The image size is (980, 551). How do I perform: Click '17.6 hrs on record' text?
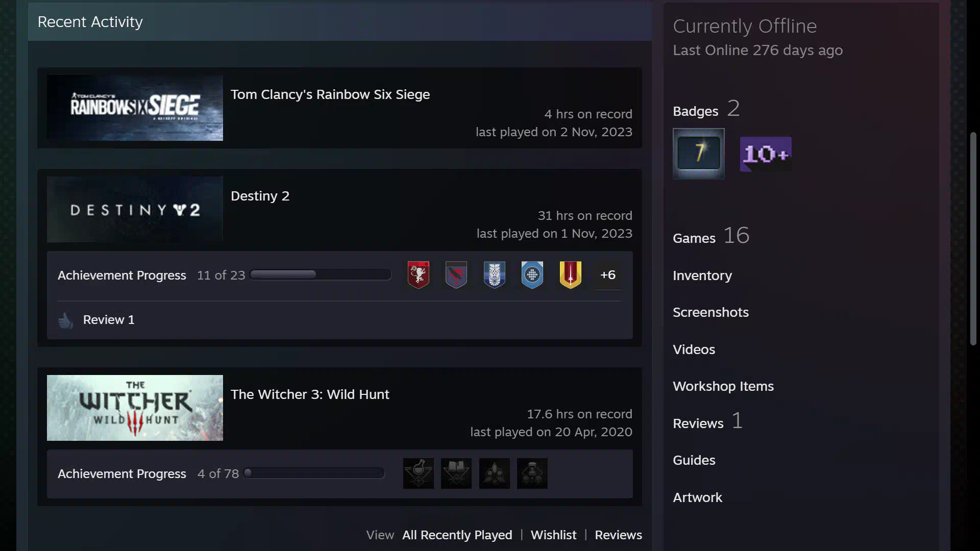(579, 414)
